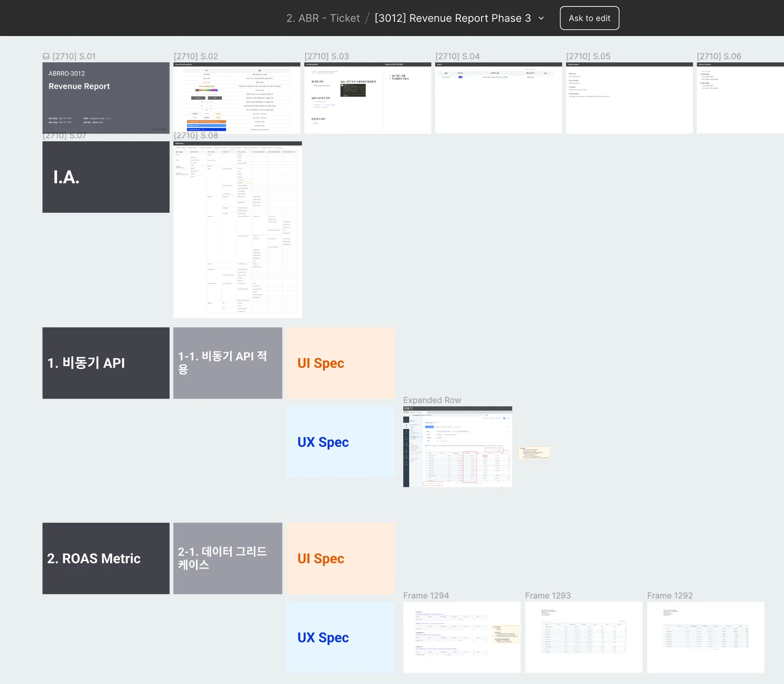Click the blue UX Spec card under 비동기 API

click(x=340, y=442)
